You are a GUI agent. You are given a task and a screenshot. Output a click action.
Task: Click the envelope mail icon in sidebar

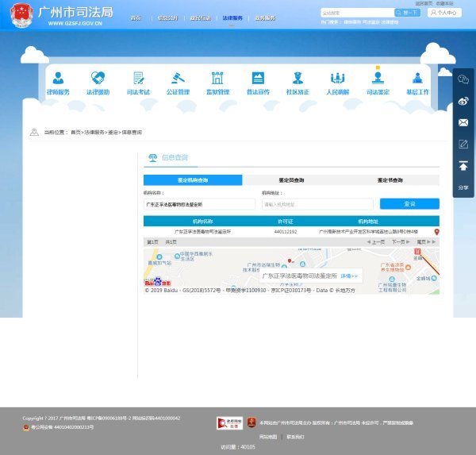[463, 122]
